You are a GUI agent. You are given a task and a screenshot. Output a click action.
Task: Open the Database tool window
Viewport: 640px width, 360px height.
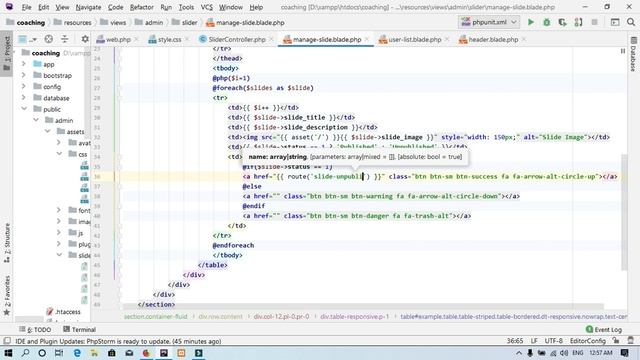[633, 55]
